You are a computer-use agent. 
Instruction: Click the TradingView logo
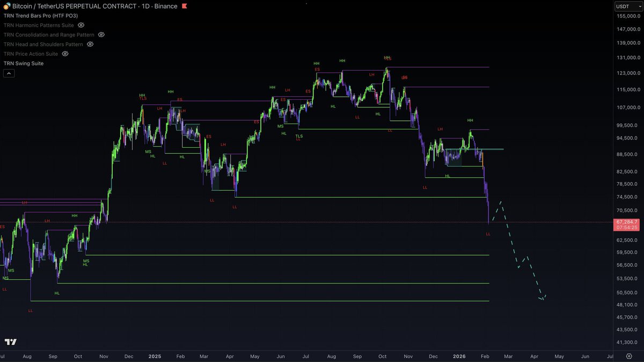10,342
